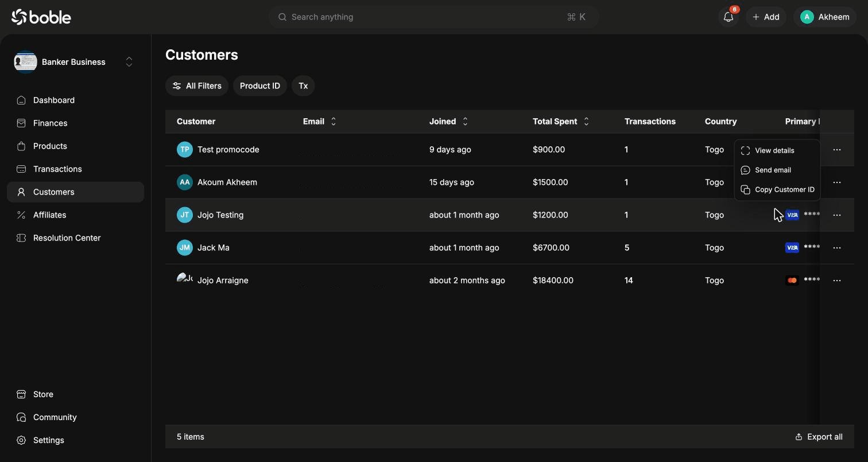Image resolution: width=868 pixels, height=462 pixels.
Task: Click the Resolution Center ticket icon
Action: coord(21,238)
